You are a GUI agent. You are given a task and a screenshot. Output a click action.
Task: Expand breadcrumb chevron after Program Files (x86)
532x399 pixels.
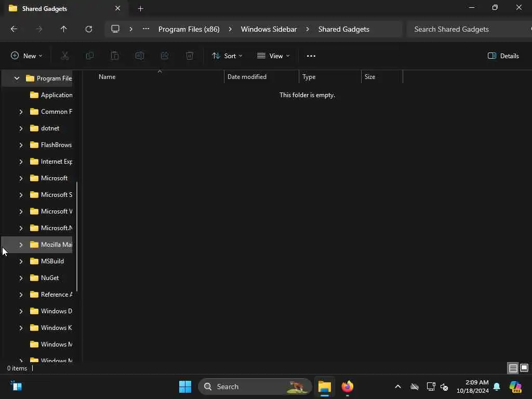click(x=230, y=29)
